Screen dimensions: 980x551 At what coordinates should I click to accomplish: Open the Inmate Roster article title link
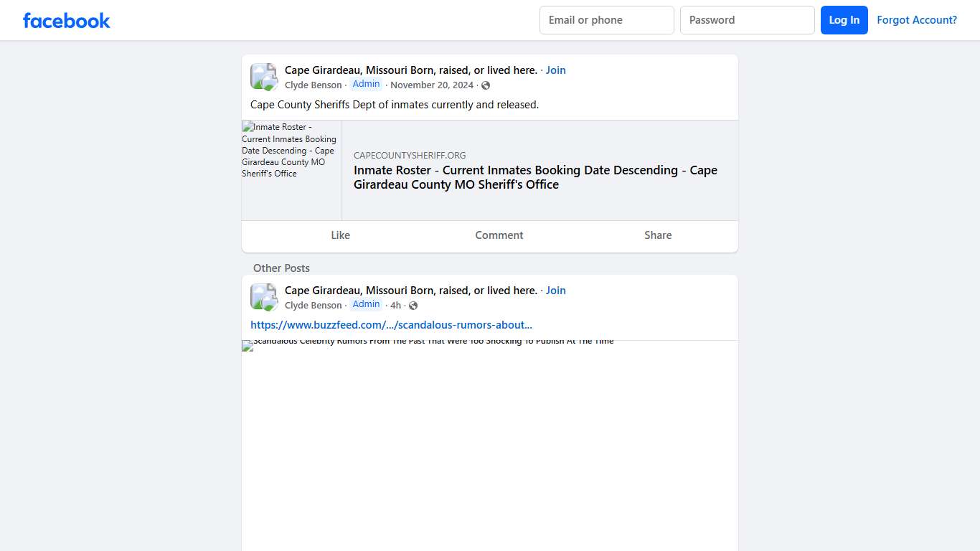(535, 177)
